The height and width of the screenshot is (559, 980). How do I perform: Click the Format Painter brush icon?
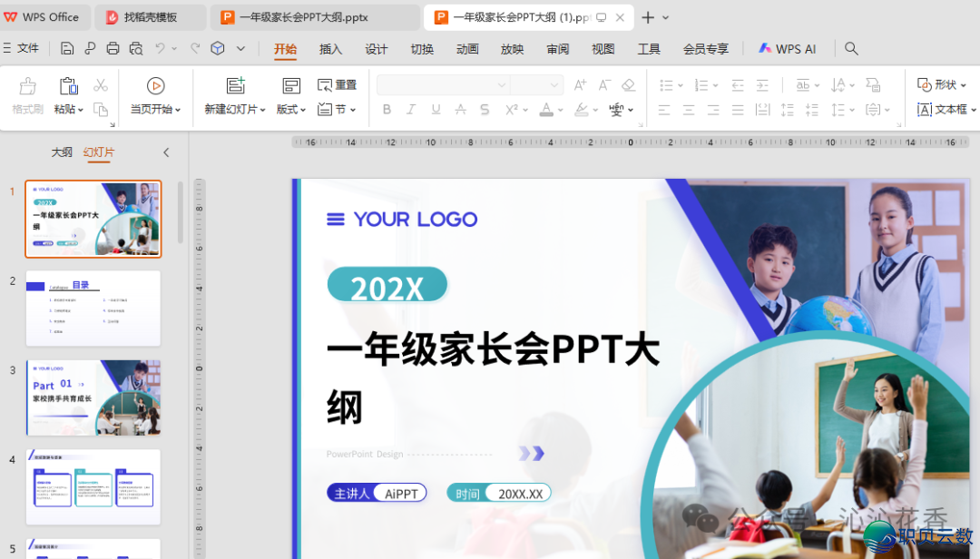[27, 86]
